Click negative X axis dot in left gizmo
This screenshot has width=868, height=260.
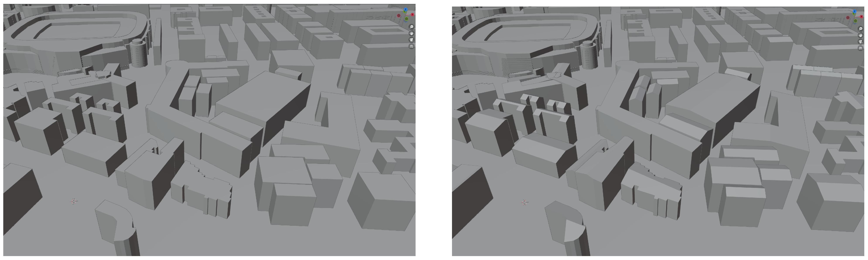[x=399, y=15]
